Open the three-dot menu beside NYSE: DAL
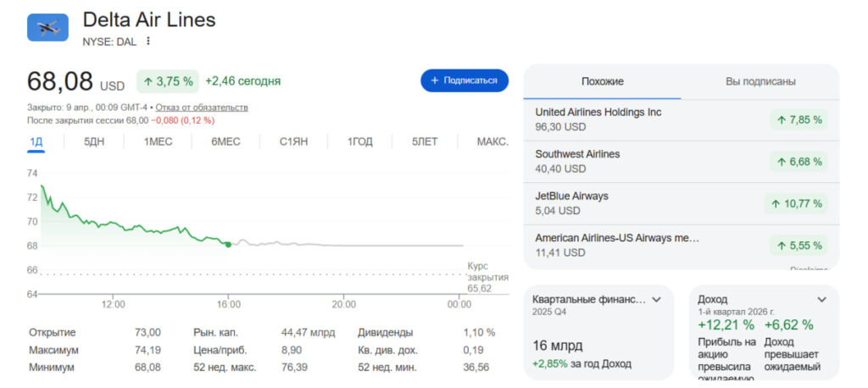868x388 pixels. click(x=148, y=41)
